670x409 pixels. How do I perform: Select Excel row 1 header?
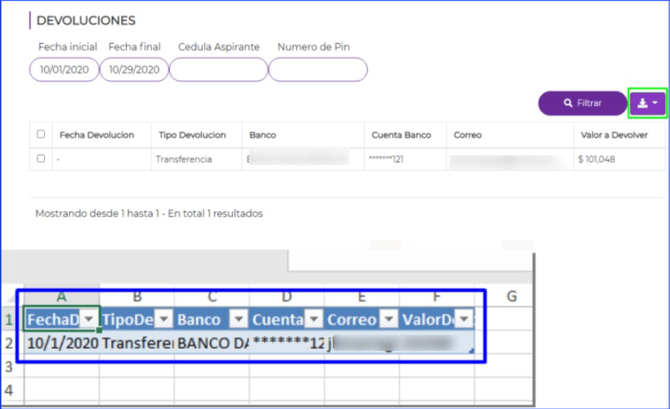9,319
